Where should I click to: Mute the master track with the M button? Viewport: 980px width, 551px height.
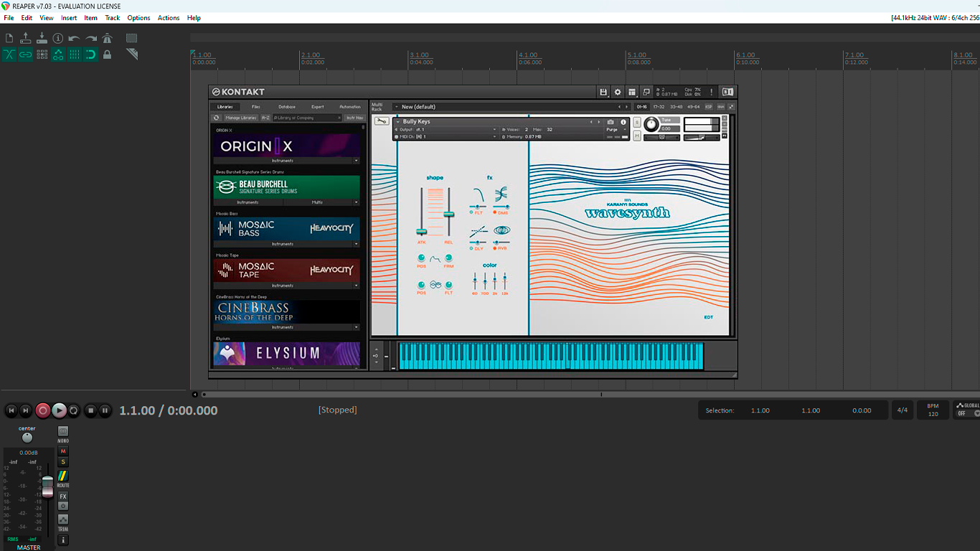click(x=63, y=451)
